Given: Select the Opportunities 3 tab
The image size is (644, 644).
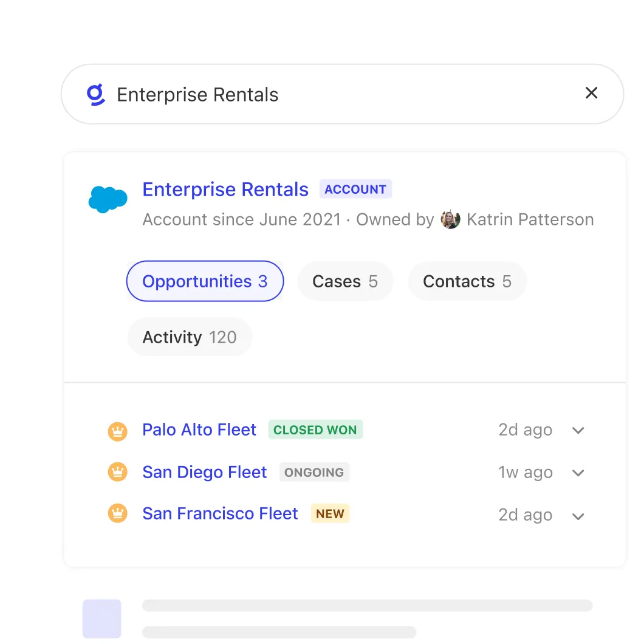Looking at the screenshot, I should click(x=205, y=281).
